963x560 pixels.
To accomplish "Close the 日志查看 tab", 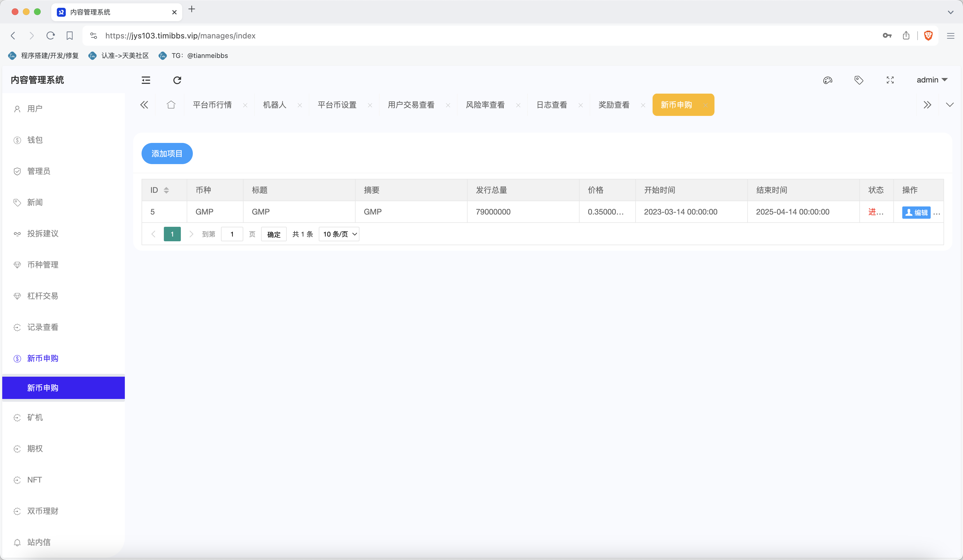I will tap(580, 105).
